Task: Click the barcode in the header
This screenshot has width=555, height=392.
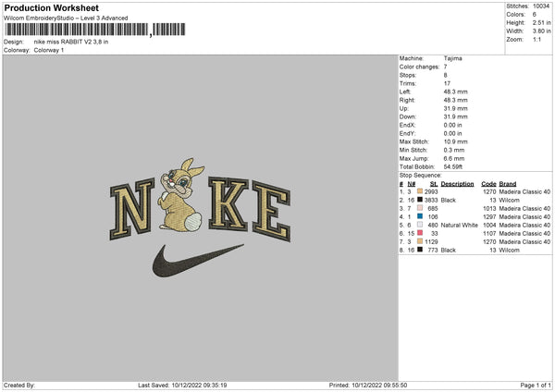Action: pos(95,30)
